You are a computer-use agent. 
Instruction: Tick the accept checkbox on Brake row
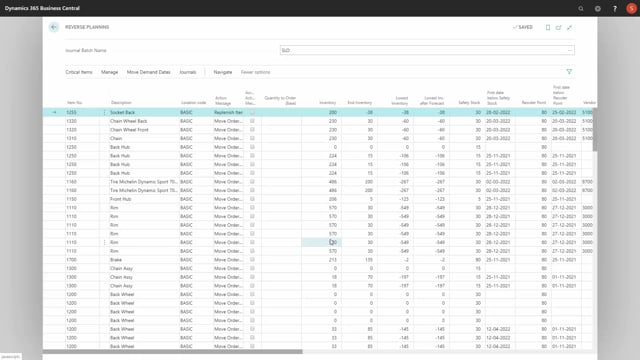tap(252, 260)
